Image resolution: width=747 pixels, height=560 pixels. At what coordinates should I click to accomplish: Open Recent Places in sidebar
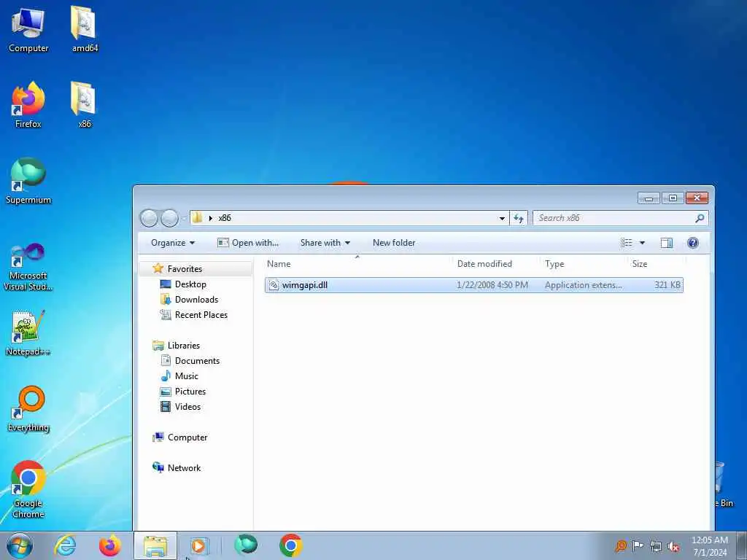click(x=201, y=315)
